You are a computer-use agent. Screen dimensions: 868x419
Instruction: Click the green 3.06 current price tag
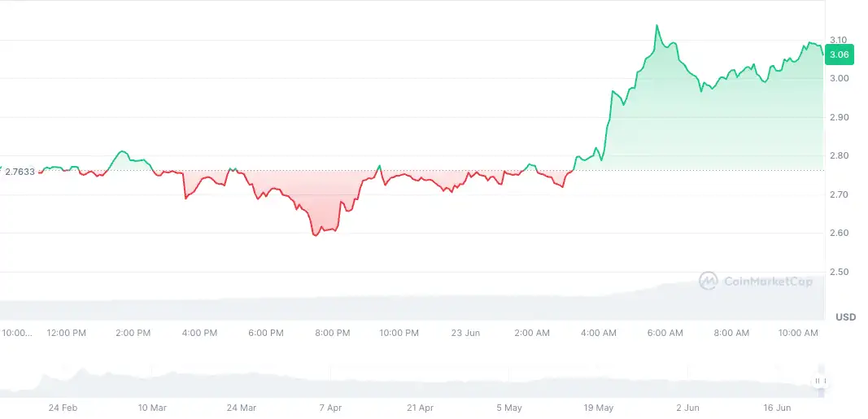[x=839, y=55]
